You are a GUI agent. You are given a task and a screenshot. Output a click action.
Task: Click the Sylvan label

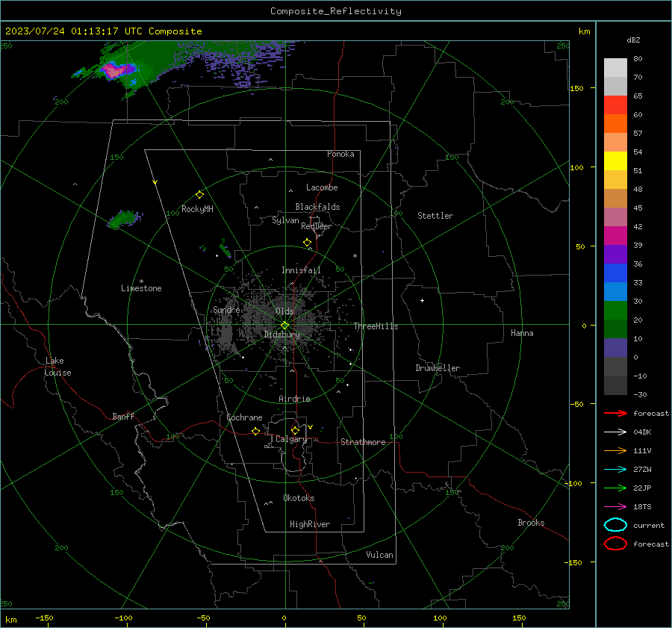click(x=285, y=220)
